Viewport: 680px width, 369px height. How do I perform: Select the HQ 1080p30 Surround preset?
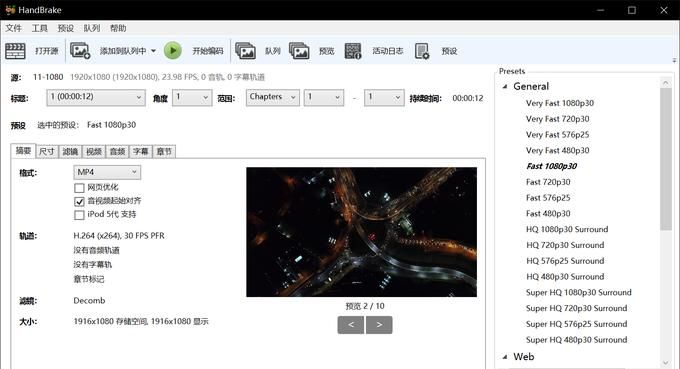tap(567, 229)
